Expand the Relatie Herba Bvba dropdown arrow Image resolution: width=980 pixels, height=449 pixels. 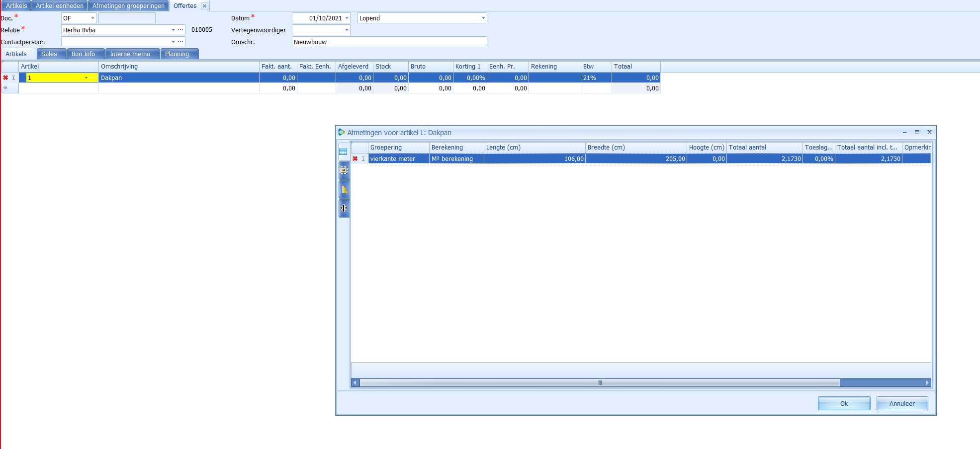click(173, 30)
